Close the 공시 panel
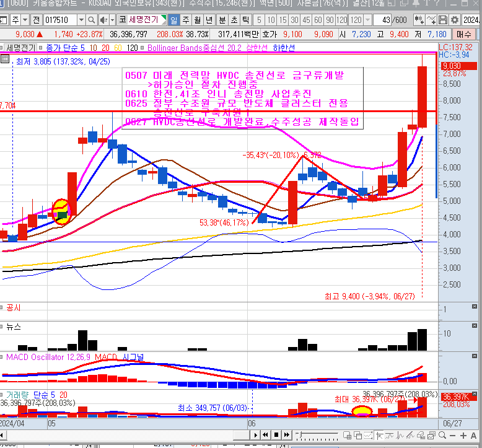Screen dimensions: 482x448 475,307
